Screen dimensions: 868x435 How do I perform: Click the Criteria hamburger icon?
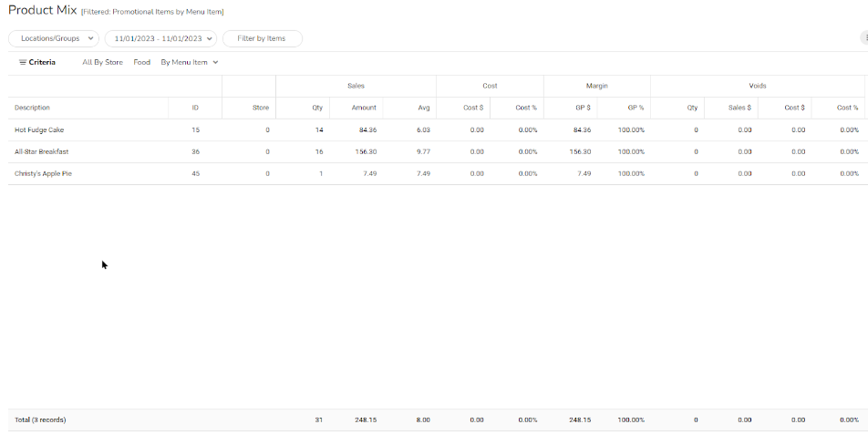point(23,62)
